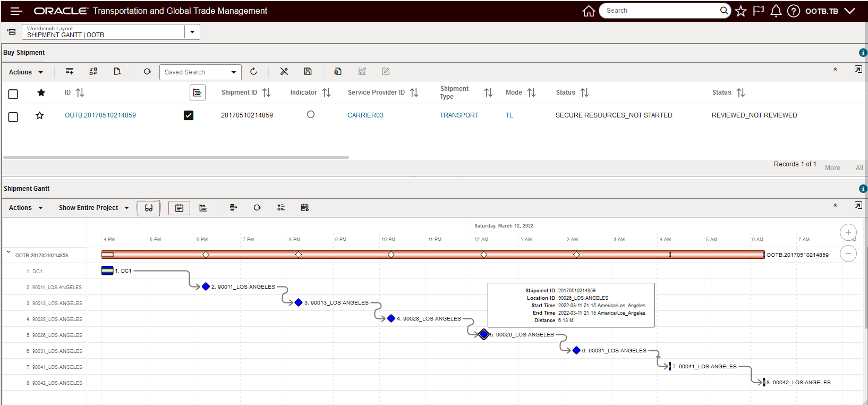Click the new document icon in Buy Shipment toolbar
Screen dimensions: 868x405
(x=117, y=71)
